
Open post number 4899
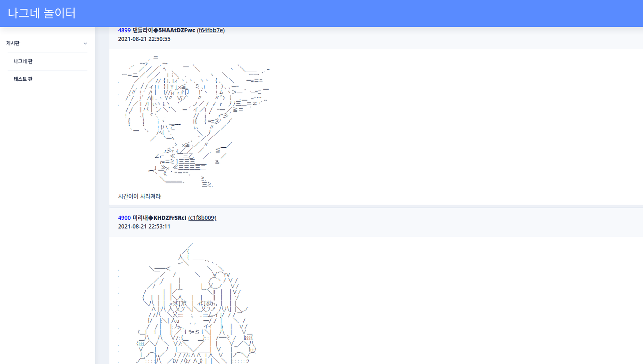(124, 30)
